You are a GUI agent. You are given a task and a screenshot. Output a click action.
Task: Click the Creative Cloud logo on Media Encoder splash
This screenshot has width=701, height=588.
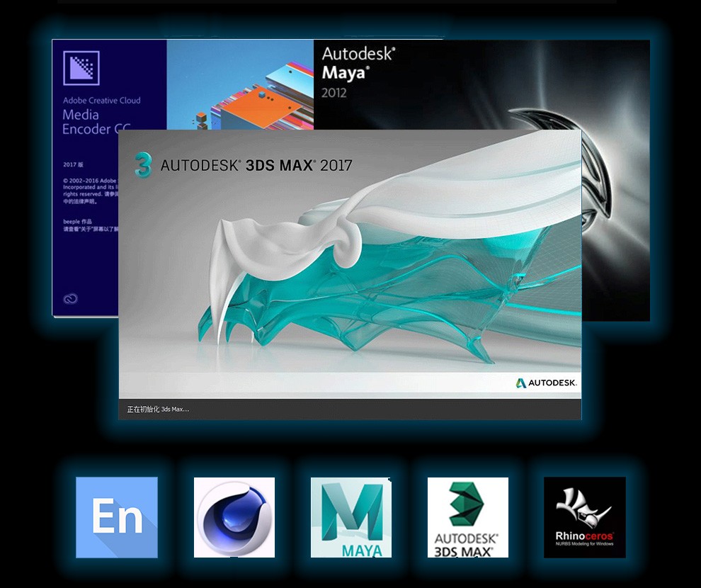coord(71,299)
